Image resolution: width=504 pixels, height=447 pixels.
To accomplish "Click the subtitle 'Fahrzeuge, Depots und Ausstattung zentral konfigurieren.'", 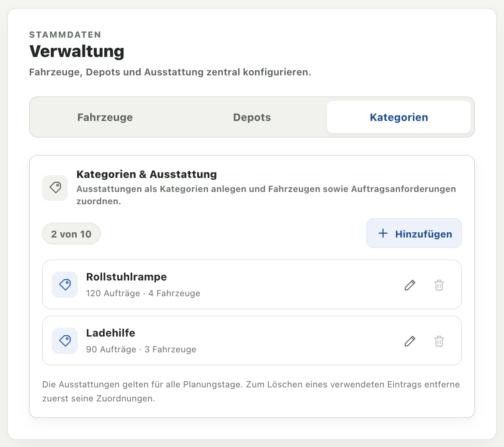I will tap(170, 72).
